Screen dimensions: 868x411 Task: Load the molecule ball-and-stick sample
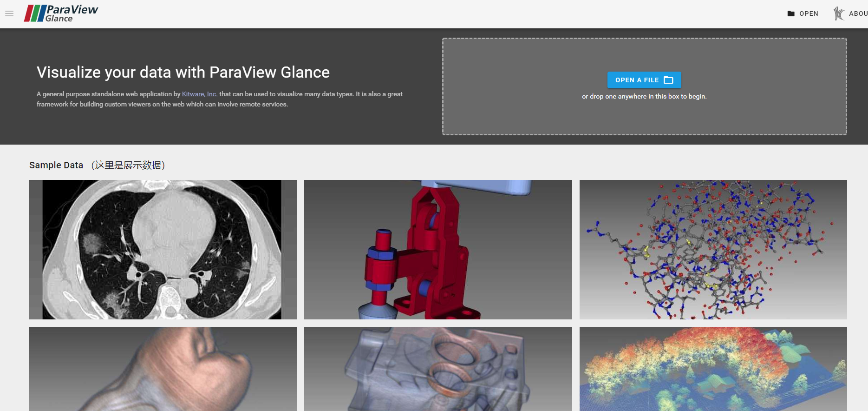pyautogui.click(x=713, y=250)
